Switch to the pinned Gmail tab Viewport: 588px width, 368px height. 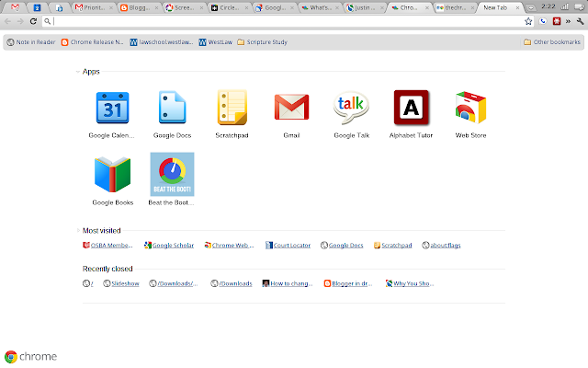(15, 7)
